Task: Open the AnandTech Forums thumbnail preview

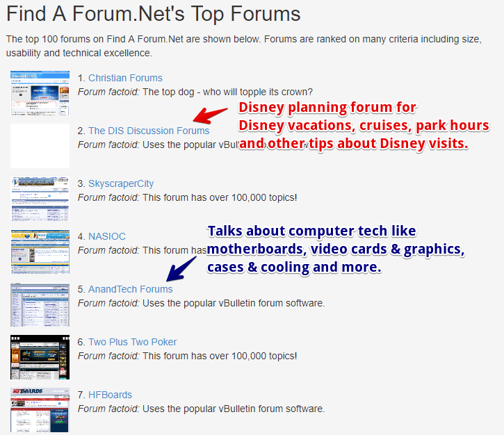Action: point(40,304)
